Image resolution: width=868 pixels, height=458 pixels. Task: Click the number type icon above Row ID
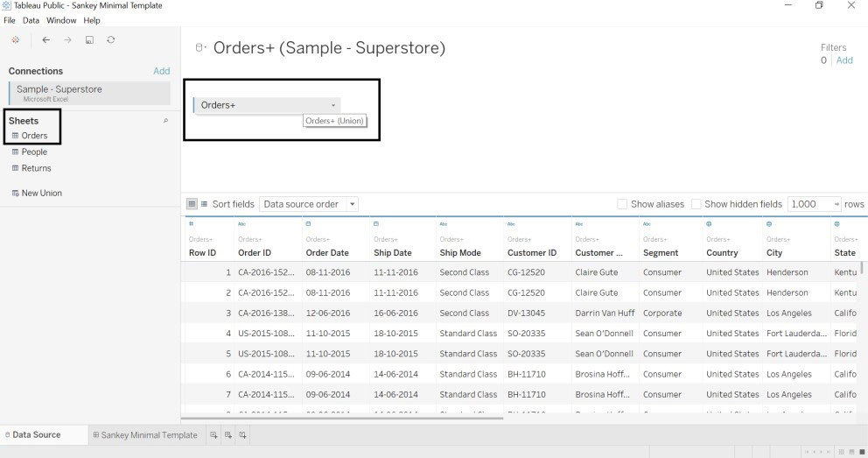191,223
